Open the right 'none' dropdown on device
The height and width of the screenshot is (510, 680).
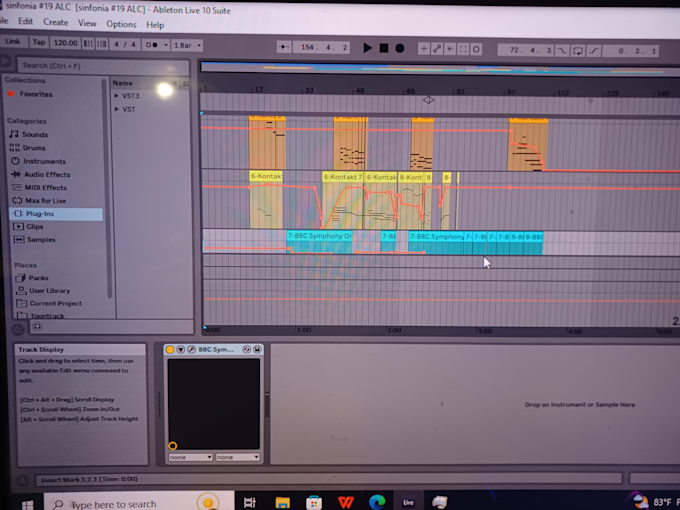[238, 457]
